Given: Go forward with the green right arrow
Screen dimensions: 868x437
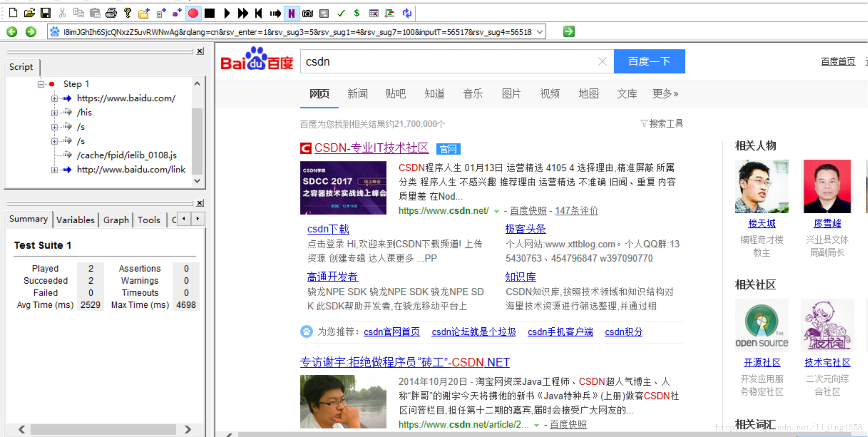Looking at the screenshot, I should click(31, 32).
